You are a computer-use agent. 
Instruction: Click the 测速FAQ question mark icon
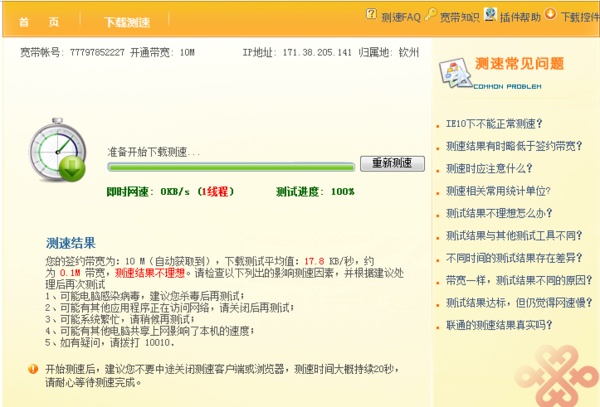point(371,14)
